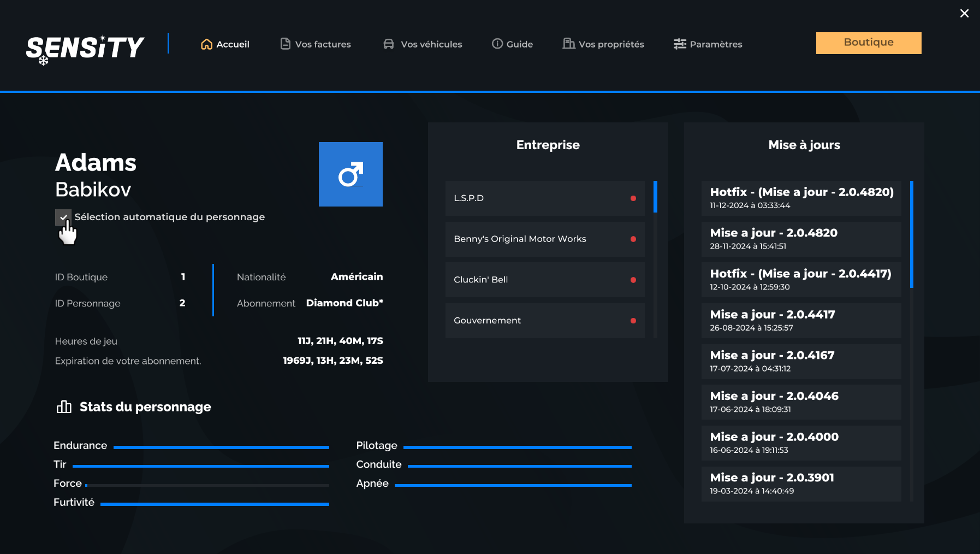Viewport: 980px width, 554px height.
Task: Click the Accueil home icon
Action: (x=206, y=44)
